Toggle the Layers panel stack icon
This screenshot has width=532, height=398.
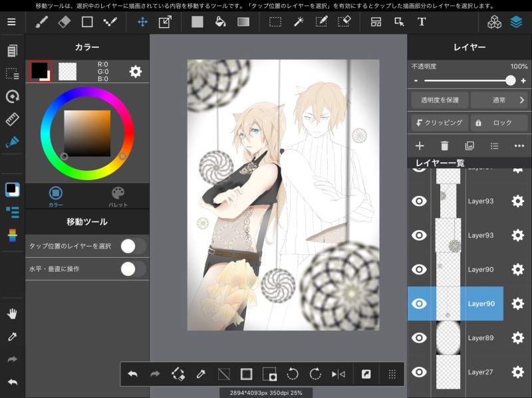pyautogui.click(x=516, y=23)
